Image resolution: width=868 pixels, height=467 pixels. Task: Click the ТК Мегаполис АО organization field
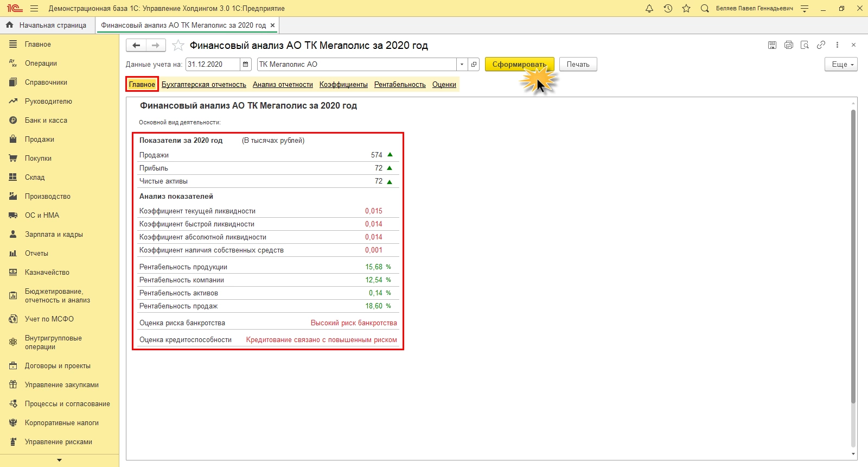pyautogui.click(x=357, y=64)
